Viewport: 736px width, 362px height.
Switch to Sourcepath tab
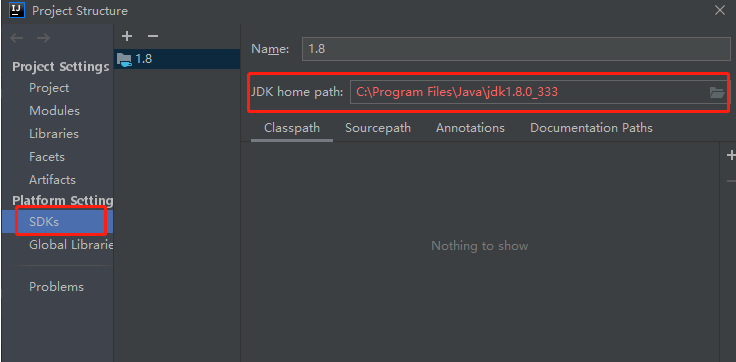click(x=378, y=128)
